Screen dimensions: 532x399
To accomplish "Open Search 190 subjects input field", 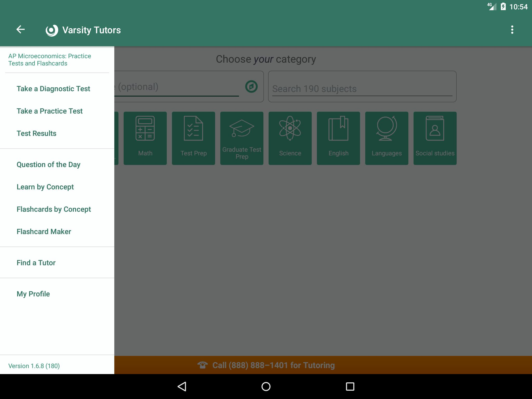I will [x=362, y=88].
